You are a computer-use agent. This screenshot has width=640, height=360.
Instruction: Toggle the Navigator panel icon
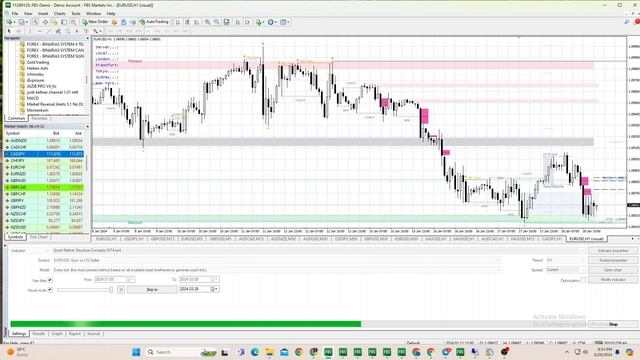click(x=54, y=22)
